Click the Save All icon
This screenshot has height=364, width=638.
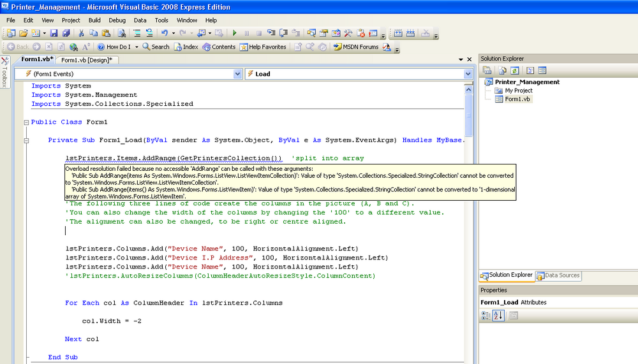click(x=66, y=33)
